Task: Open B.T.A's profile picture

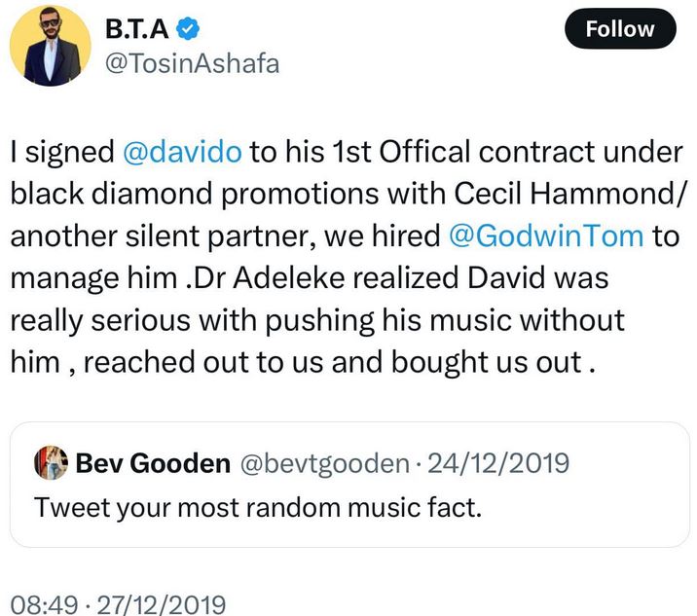Action: click(x=46, y=42)
